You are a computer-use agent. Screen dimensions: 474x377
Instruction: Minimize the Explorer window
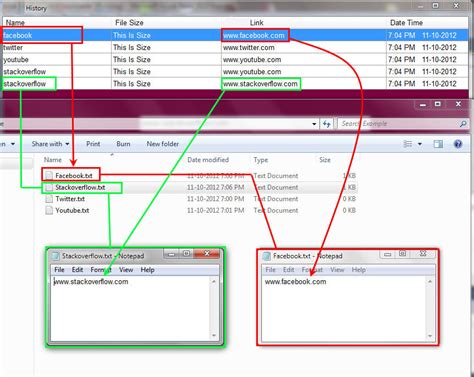pyautogui.click(x=423, y=105)
